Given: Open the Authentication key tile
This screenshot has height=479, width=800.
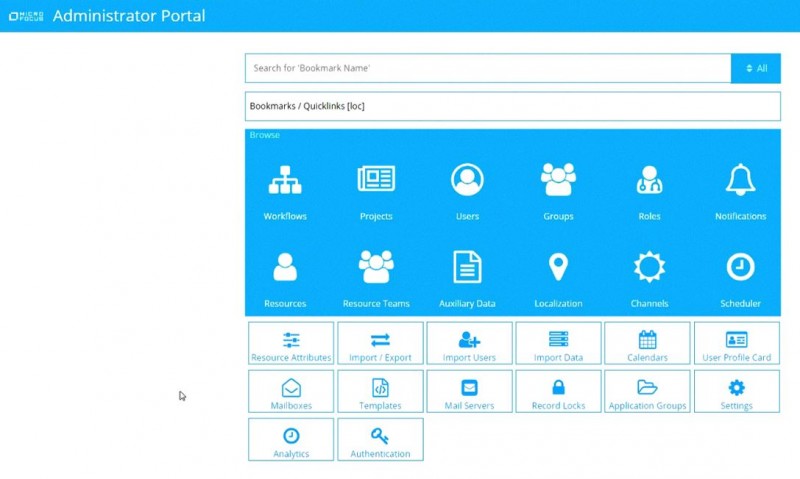Looking at the screenshot, I should 380,439.
